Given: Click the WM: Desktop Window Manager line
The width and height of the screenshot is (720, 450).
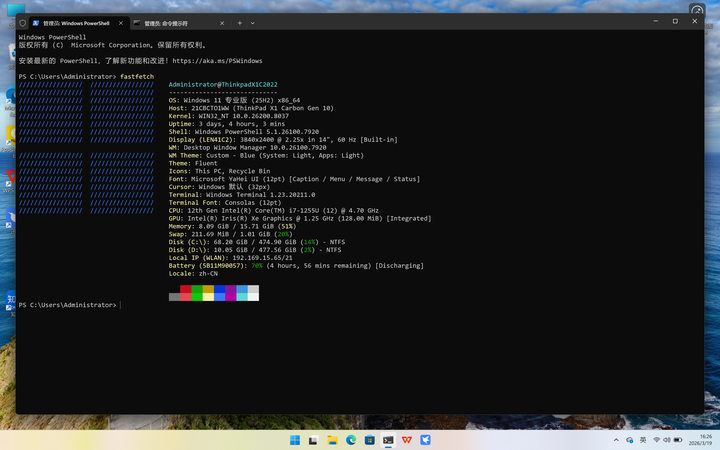Looking at the screenshot, I should 247,147.
